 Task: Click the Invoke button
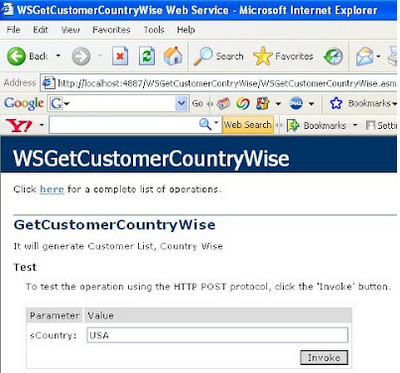pyautogui.click(x=324, y=358)
